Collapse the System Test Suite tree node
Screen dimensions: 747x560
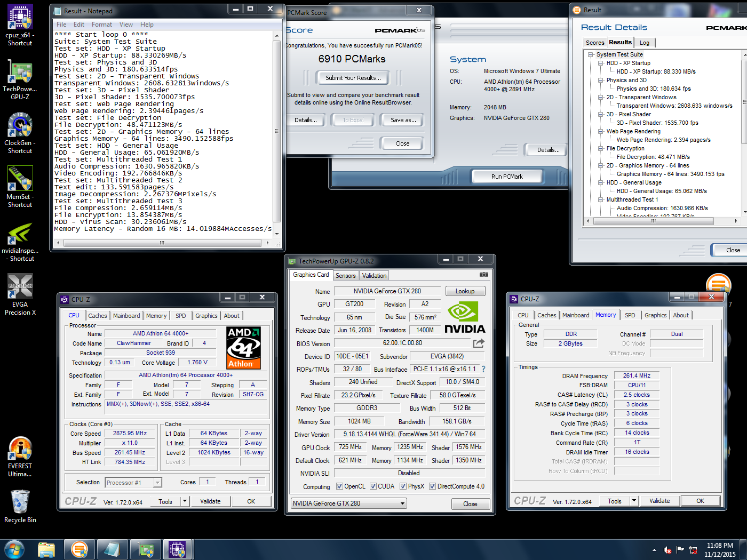tap(591, 54)
